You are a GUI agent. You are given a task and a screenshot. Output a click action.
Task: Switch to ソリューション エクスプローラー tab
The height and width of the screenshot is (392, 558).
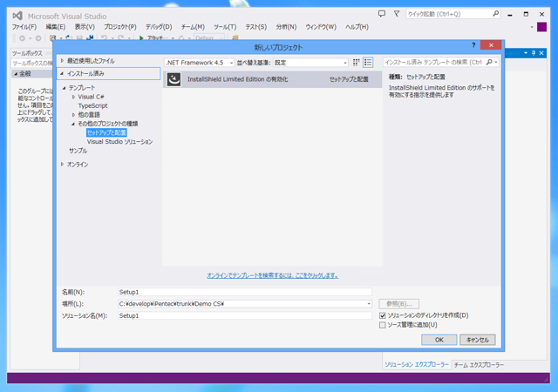pos(417,365)
